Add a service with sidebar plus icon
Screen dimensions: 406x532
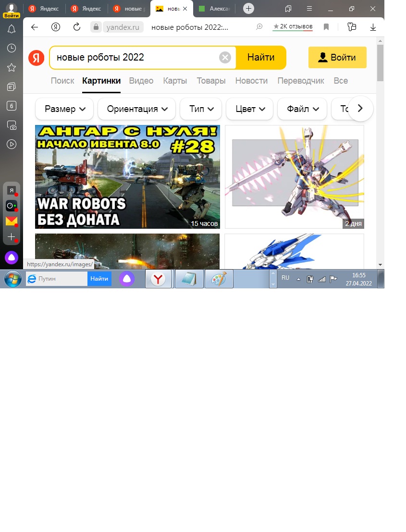(x=12, y=237)
